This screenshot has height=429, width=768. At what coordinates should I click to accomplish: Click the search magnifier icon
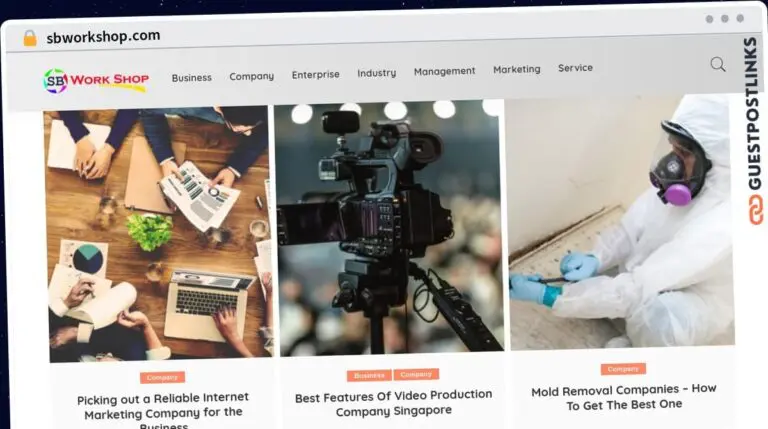tap(718, 64)
